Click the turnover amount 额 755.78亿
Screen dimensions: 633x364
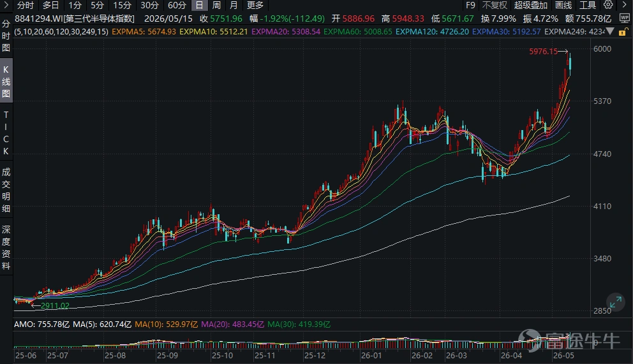tap(588, 18)
